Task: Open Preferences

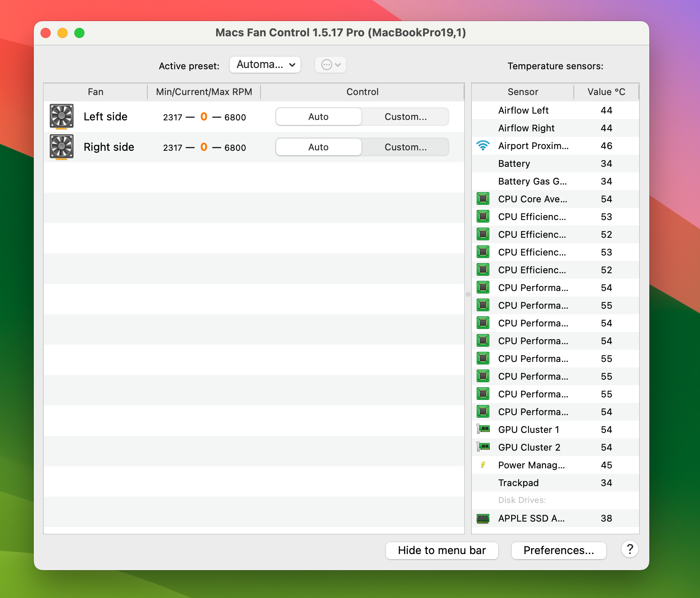Action: tap(559, 550)
